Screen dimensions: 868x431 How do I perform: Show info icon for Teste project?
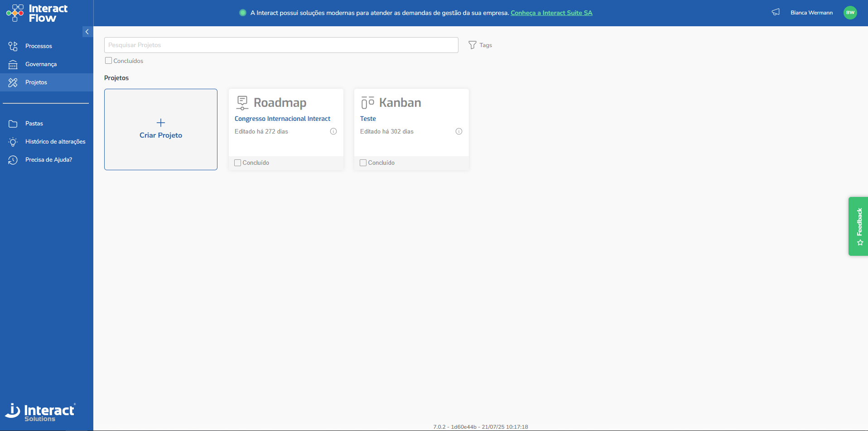tap(459, 131)
